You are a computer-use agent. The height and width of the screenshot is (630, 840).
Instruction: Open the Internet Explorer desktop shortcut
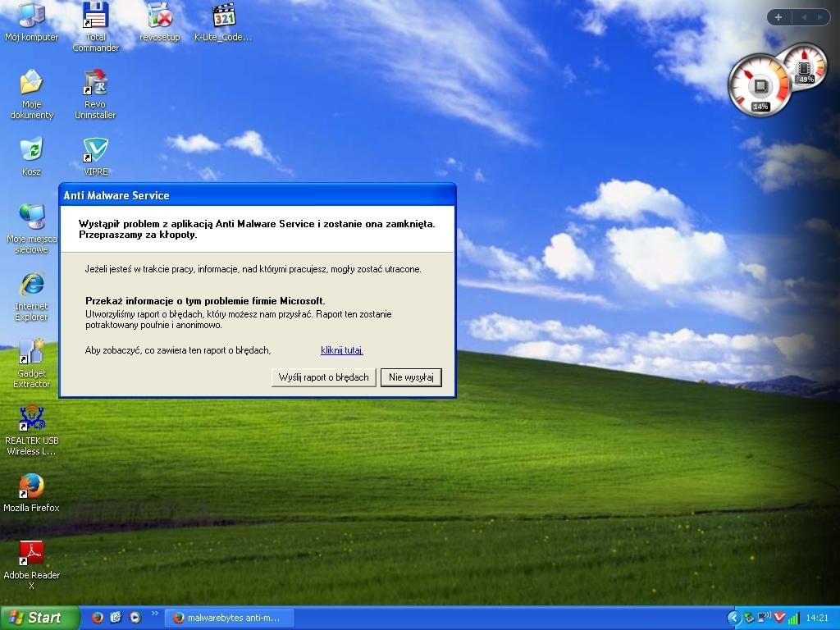coord(31,285)
